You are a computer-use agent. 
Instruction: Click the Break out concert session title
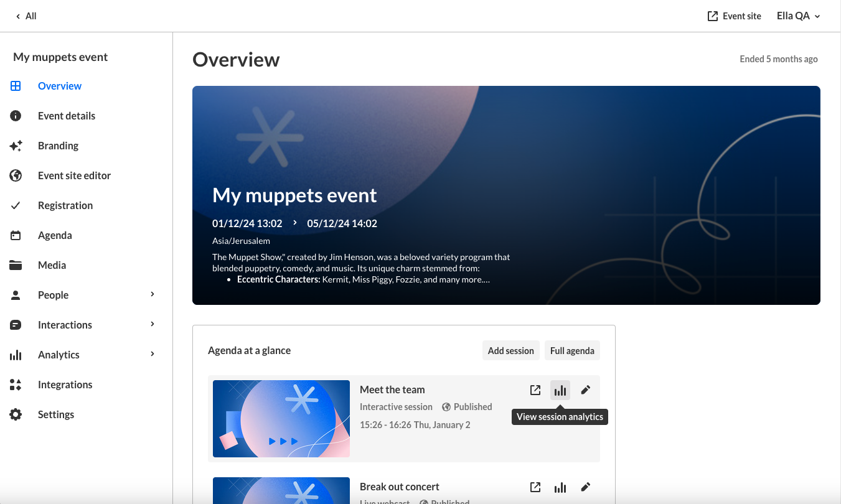coord(400,487)
